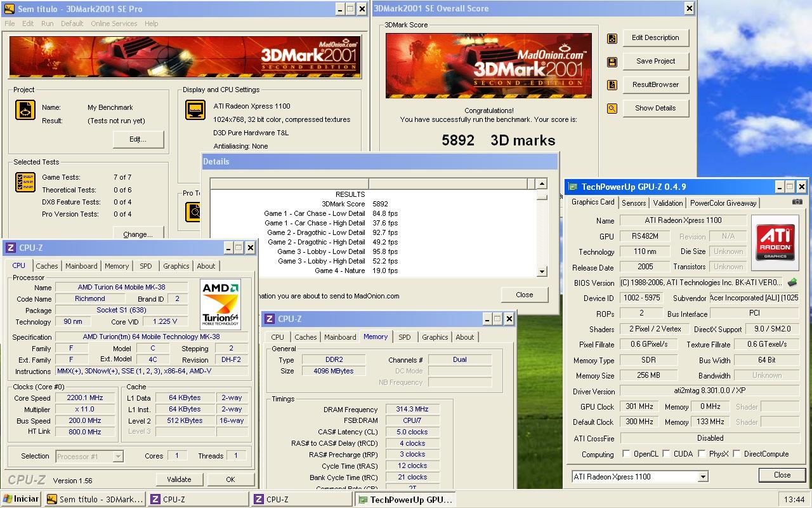This screenshot has height=508, width=812.
Task: Click the GPU-Z title bar icon
Action: pyautogui.click(x=573, y=187)
